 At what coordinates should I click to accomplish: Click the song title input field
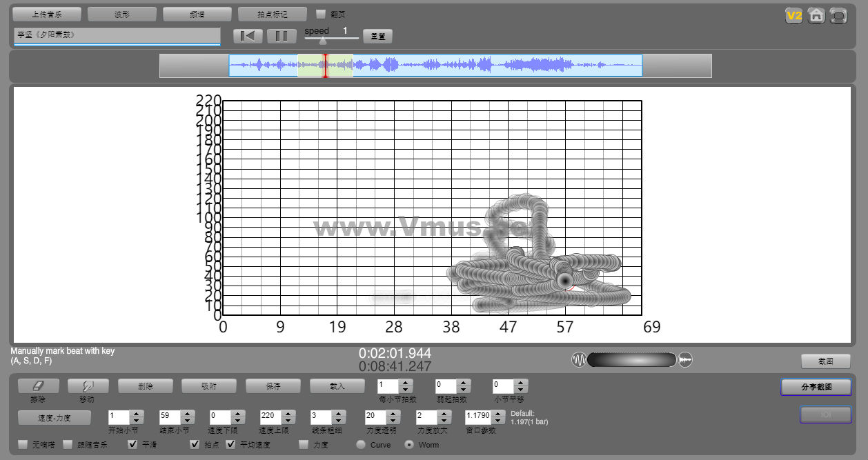coord(117,34)
